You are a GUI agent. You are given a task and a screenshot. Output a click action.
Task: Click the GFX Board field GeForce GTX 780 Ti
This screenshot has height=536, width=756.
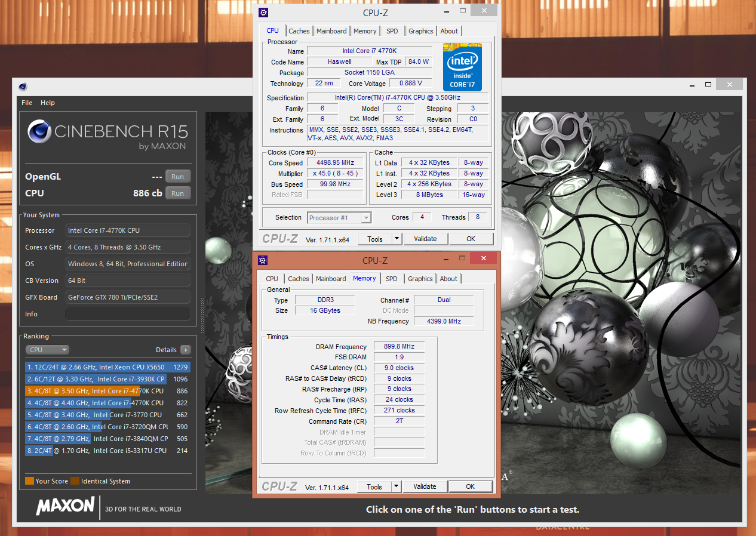click(x=127, y=297)
